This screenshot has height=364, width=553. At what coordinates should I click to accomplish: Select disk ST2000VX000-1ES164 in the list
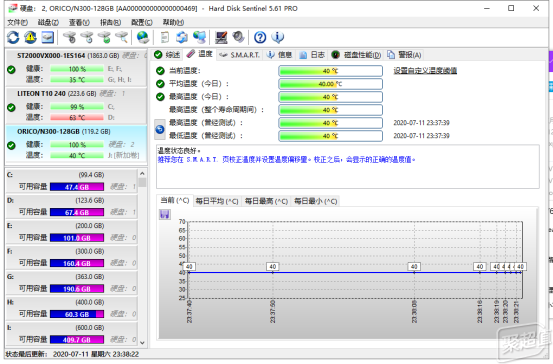76,68
